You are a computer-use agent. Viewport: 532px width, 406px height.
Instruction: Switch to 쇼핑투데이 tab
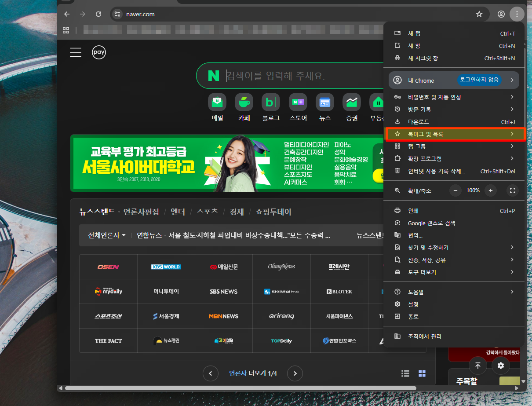click(x=273, y=212)
